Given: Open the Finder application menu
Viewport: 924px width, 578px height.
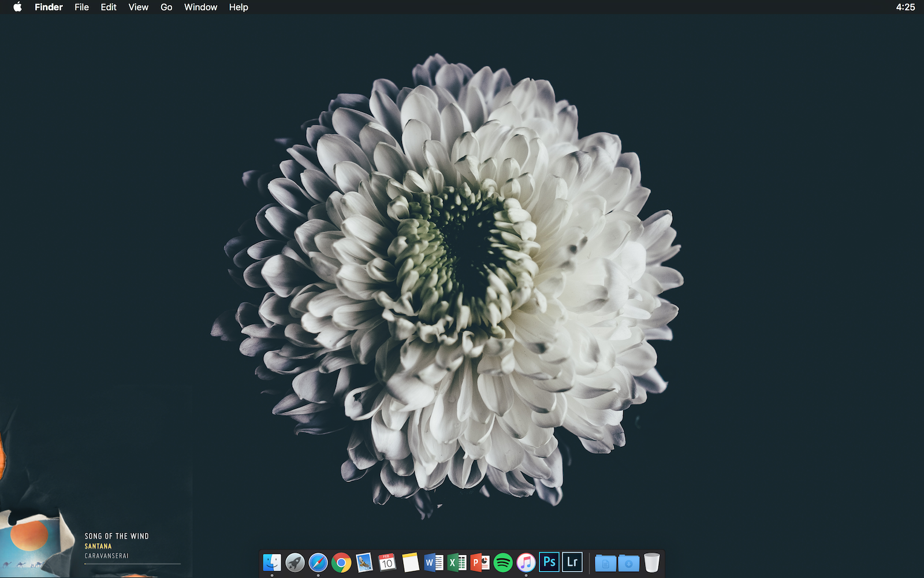Looking at the screenshot, I should (49, 7).
